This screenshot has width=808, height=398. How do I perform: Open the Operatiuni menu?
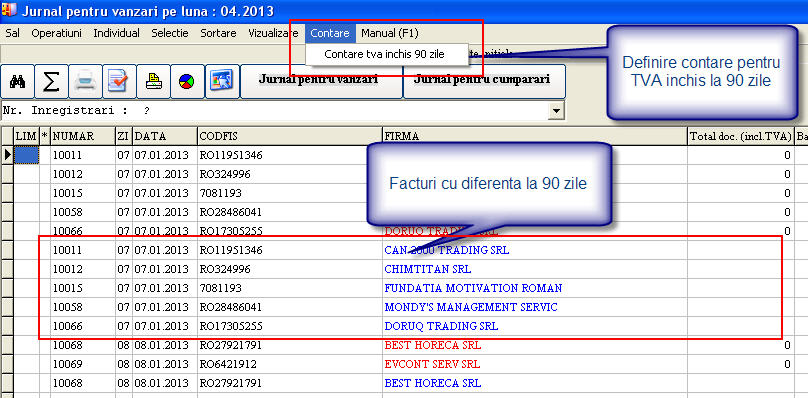tap(57, 34)
